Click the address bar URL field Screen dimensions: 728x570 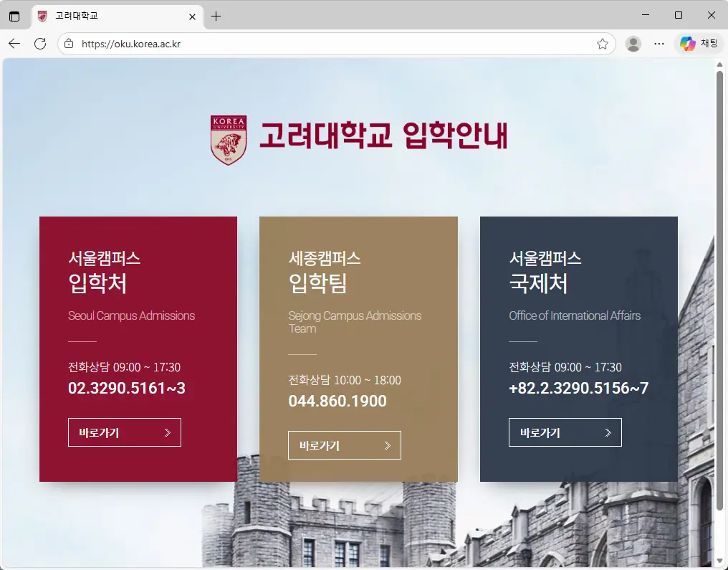click(x=287, y=43)
